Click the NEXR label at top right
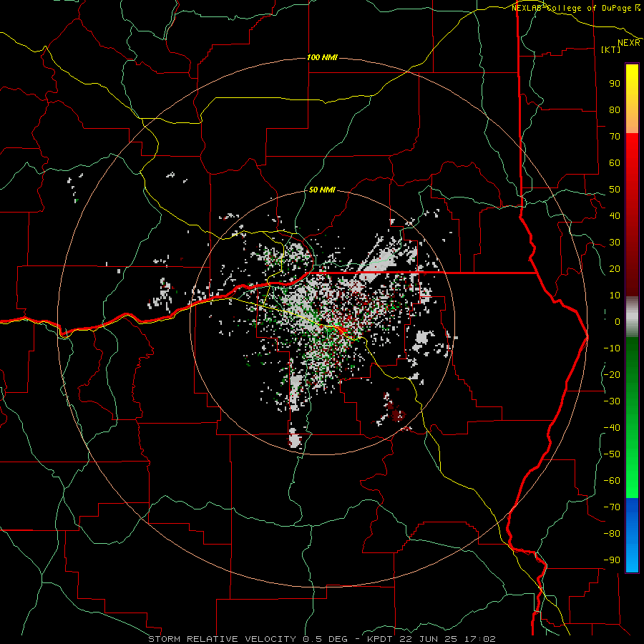644x644 pixels. (x=629, y=43)
